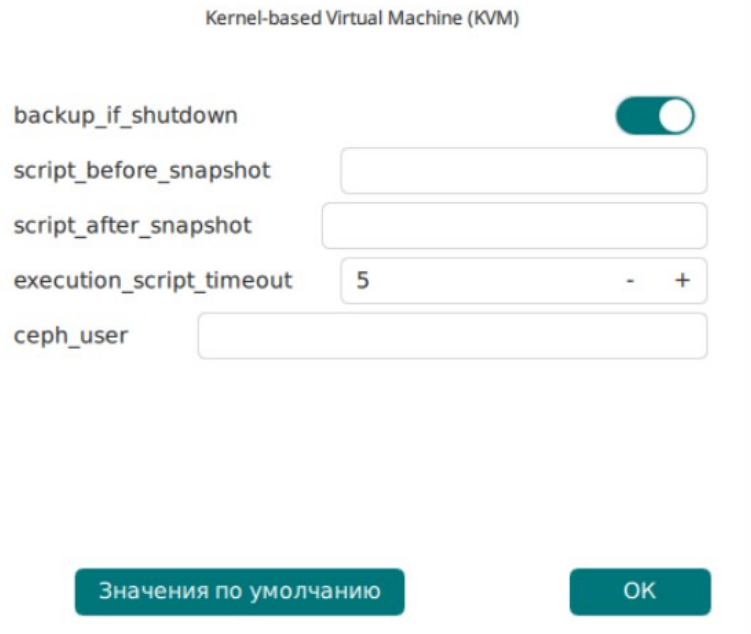Image resolution: width=751 pixels, height=634 pixels.
Task: Decrease timeout with the minus button
Action: 630,281
